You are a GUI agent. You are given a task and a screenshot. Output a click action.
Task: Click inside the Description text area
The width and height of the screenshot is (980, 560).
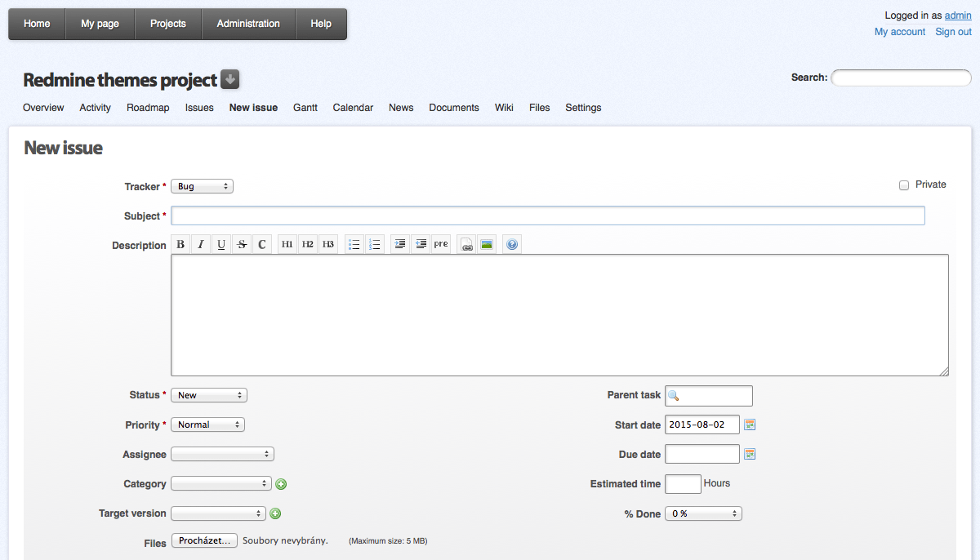pyautogui.click(x=559, y=315)
